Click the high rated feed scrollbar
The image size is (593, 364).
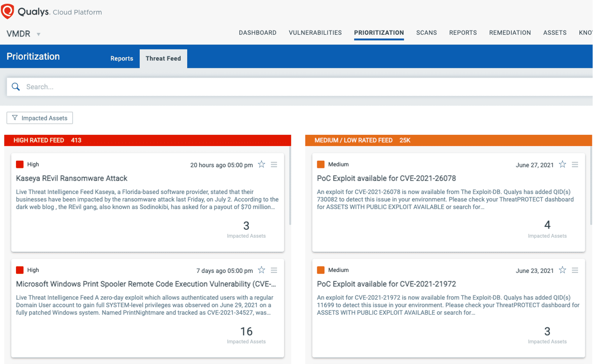click(x=290, y=186)
